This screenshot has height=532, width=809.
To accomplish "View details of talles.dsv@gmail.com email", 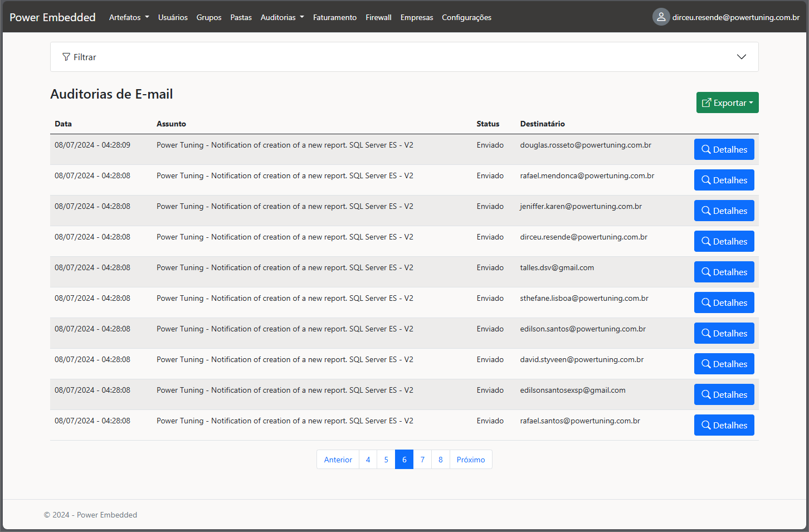I will [724, 272].
